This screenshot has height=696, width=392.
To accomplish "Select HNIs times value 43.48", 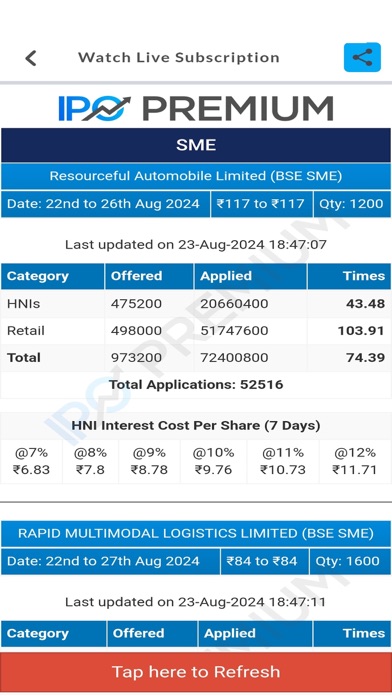I will coord(365,304).
